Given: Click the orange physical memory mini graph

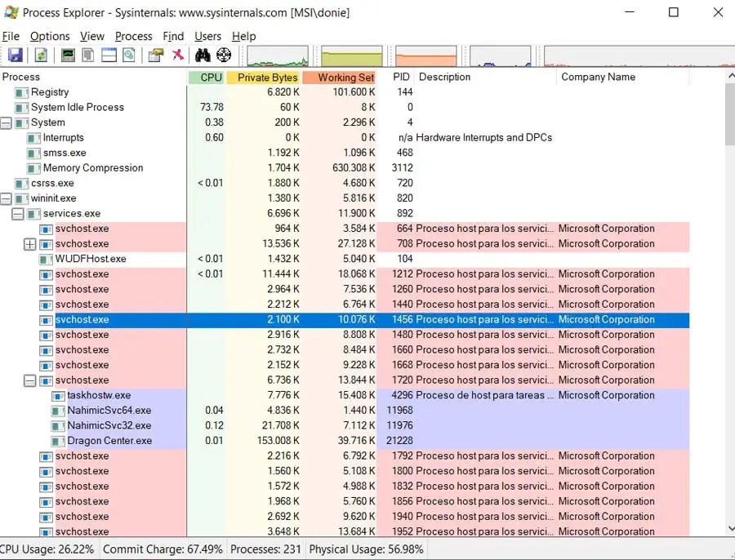Looking at the screenshot, I should coord(425,56).
